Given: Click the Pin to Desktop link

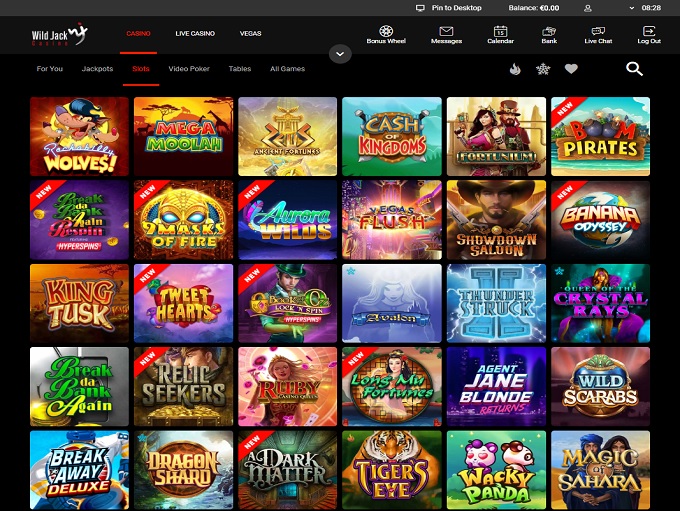Looking at the screenshot, I should pos(457,8).
